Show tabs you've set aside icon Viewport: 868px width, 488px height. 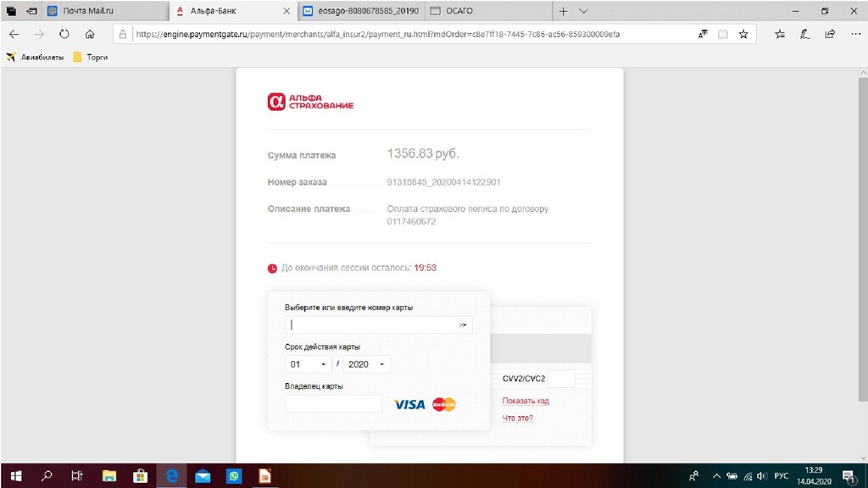pyautogui.click(x=11, y=11)
